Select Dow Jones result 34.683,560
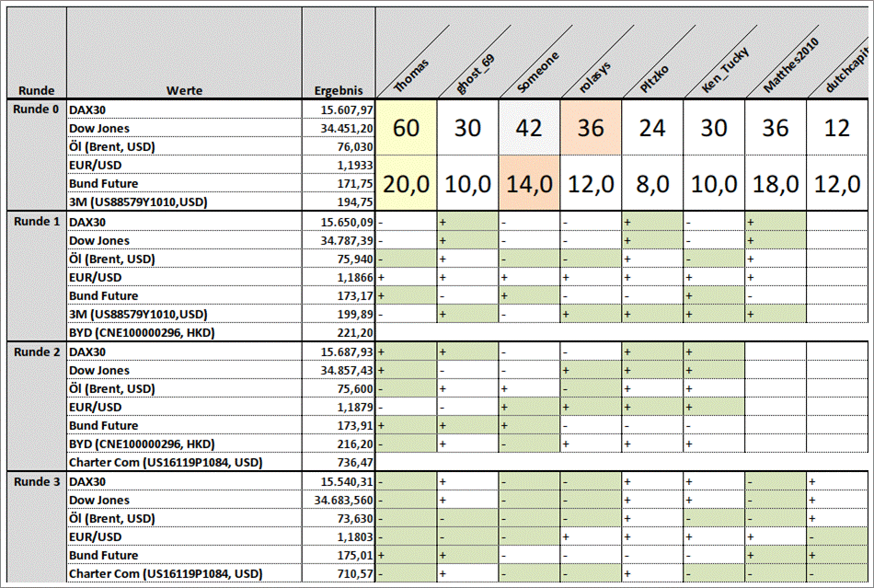Viewport: 874px width, 588px height. [339, 500]
